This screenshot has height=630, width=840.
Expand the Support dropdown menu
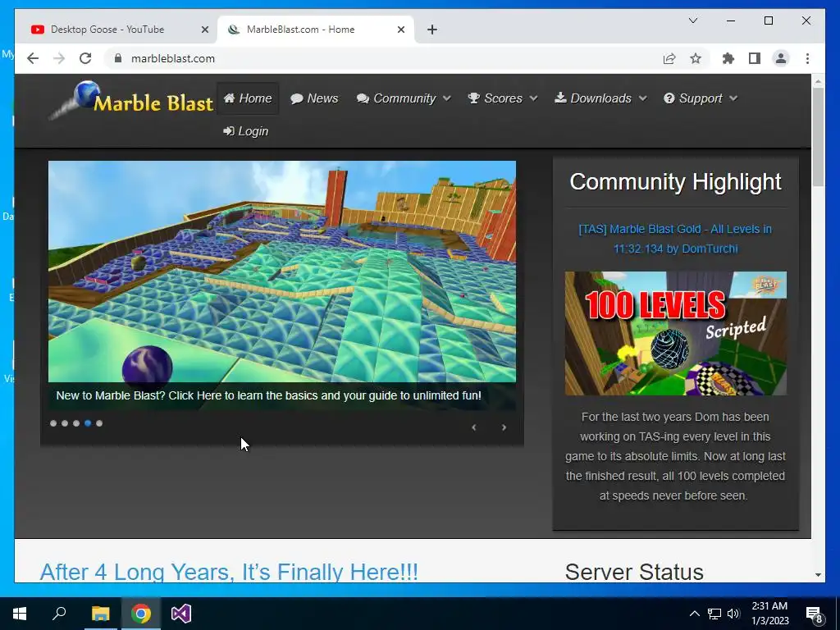[x=701, y=98]
